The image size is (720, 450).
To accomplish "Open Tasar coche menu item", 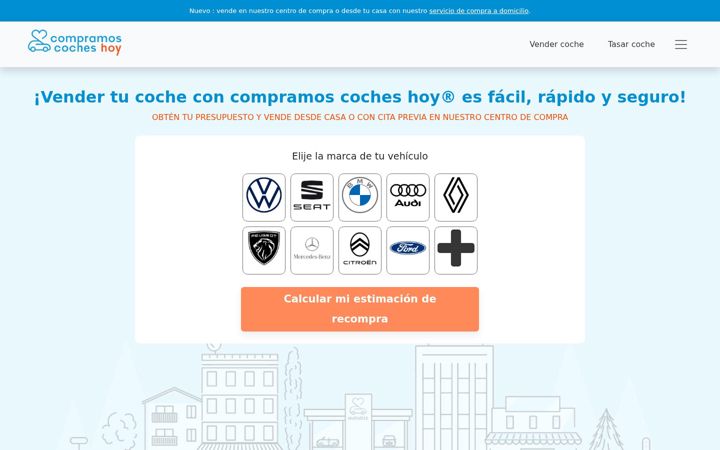I will pos(631,45).
